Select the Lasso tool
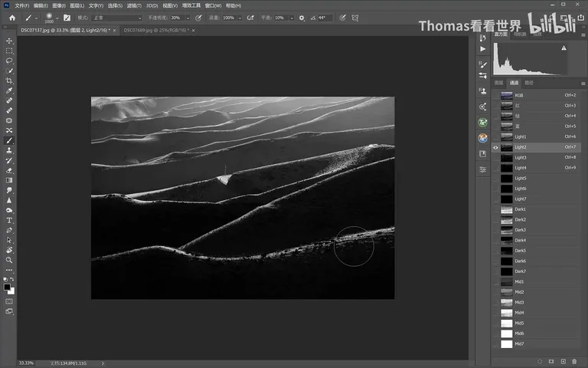 pos(9,61)
